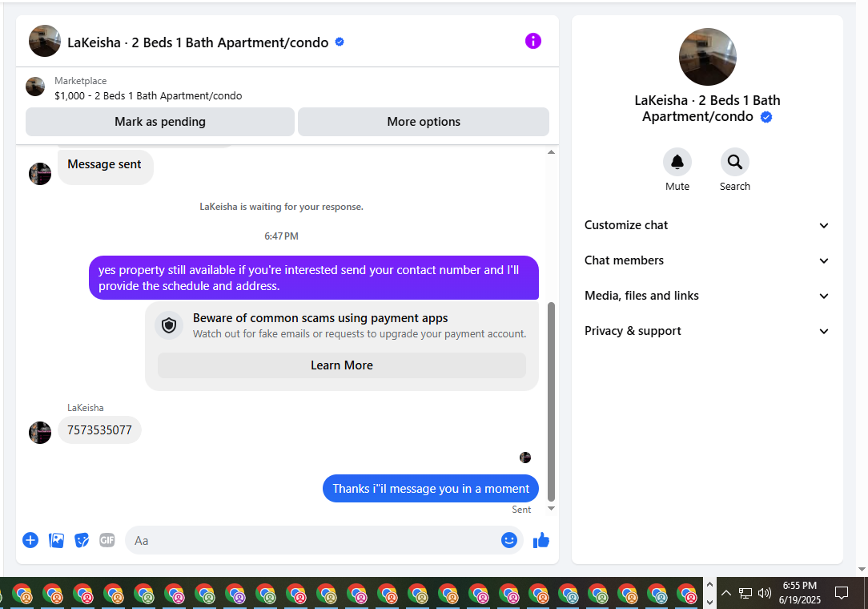Viewport: 868px width, 609px height.
Task: Click 'Beware of common scams using payment apps' heading
Action: 320,318
